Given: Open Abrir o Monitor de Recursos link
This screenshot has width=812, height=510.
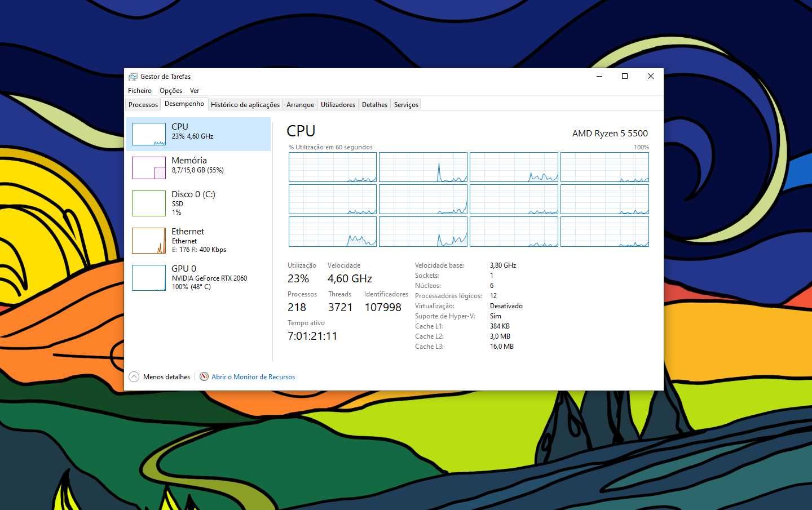Looking at the screenshot, I should 253,377.
